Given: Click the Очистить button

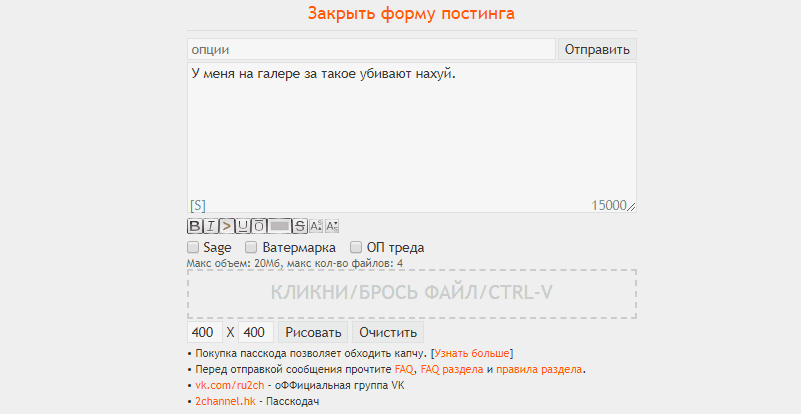Looking at the screenshot, I should click(x=388, y=332).
